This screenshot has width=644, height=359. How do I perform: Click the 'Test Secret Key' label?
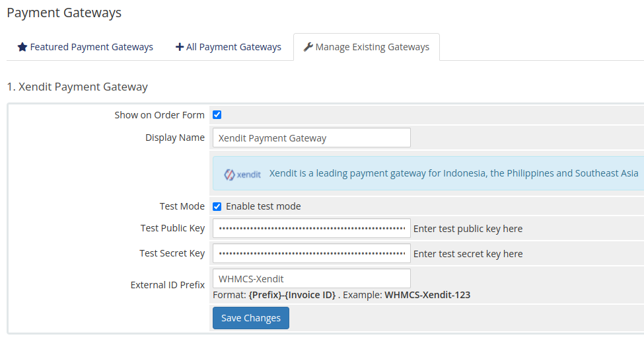click(x=172, y=253)
